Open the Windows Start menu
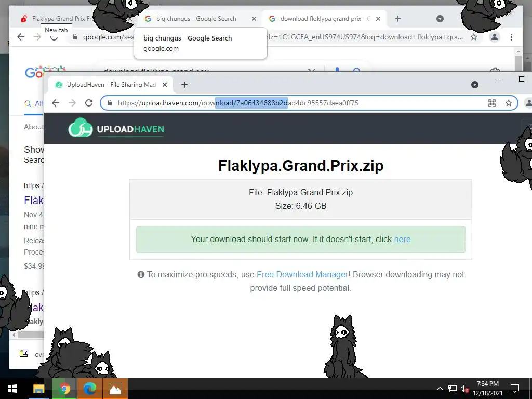 click(x=12, y=389)
